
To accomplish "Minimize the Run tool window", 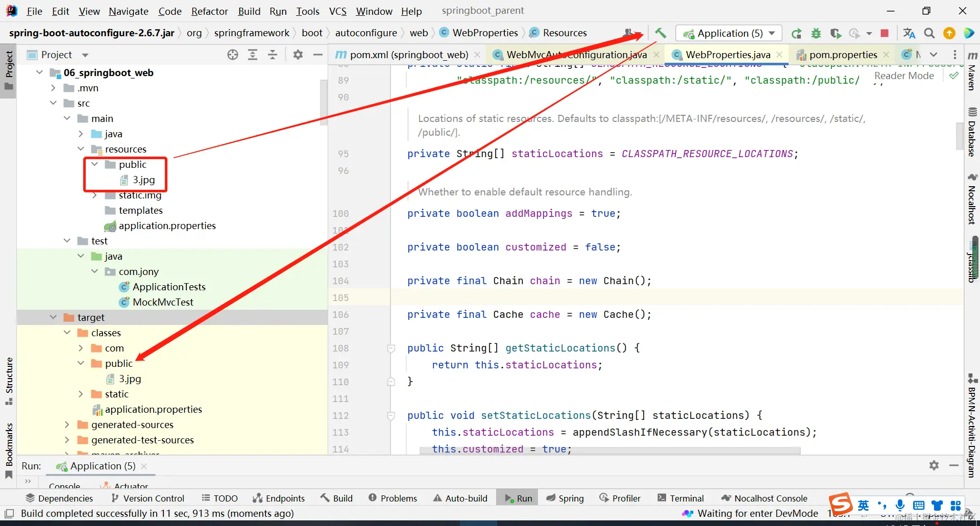I will 954,465.
